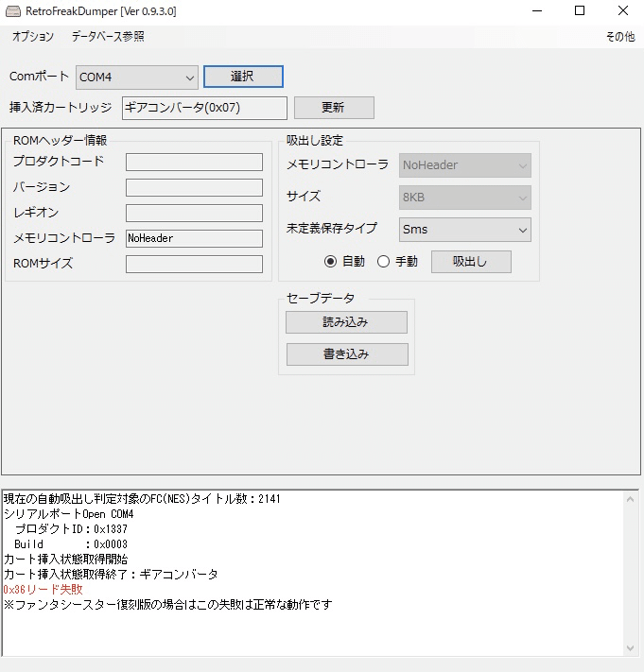This screenshot has height=672, width=644.
Task: Open the データベース参照 menu
Action: click(x=108, y=37)
